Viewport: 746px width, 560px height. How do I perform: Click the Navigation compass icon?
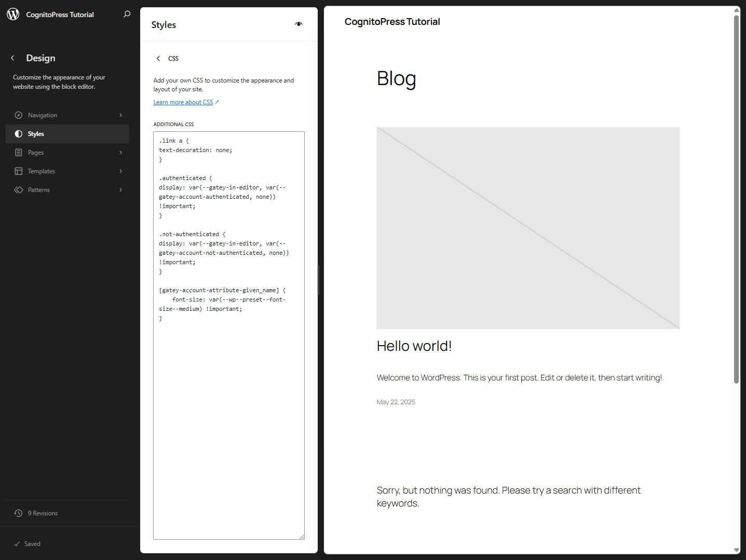pyautogui.click(x=19, y=115)
